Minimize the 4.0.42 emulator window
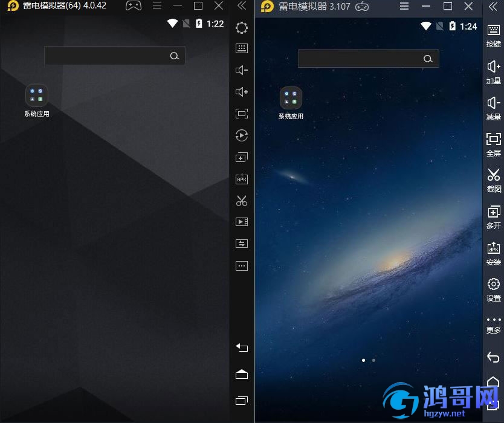 178,5
